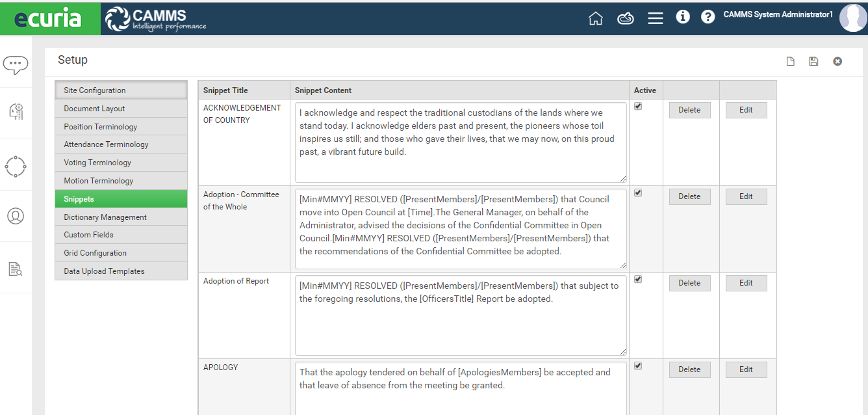The height and width of the screenshot is (415, 868).
Task: Delete Adoption - Committee of the Whole snippet
Action: coord(689,196)
